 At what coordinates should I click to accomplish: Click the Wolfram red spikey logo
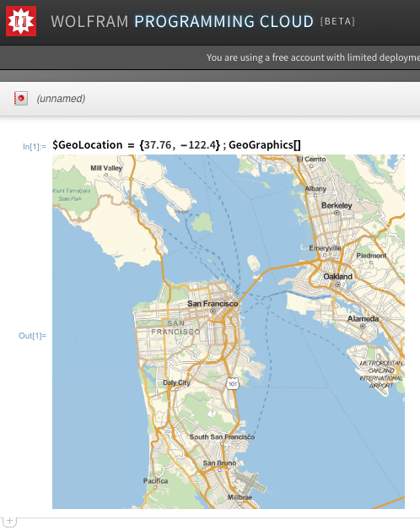21,21
